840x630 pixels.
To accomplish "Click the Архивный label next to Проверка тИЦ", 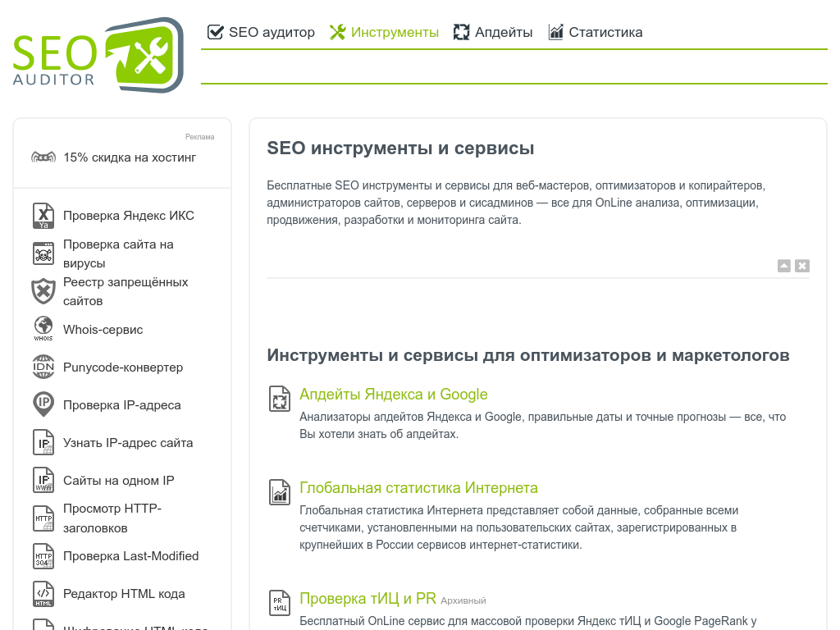I will tap(463, 601).
